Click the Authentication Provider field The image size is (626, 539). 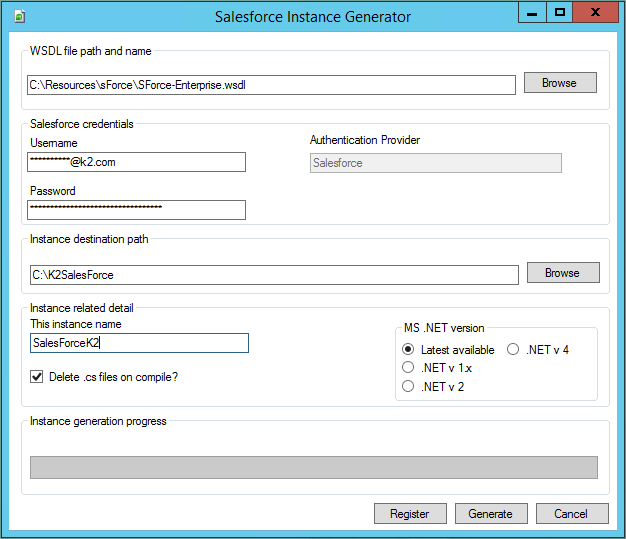pyautogui.click(x=435, y=163)
